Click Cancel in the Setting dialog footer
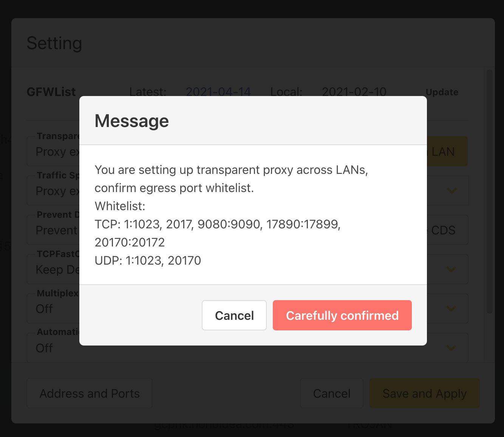 332,394
